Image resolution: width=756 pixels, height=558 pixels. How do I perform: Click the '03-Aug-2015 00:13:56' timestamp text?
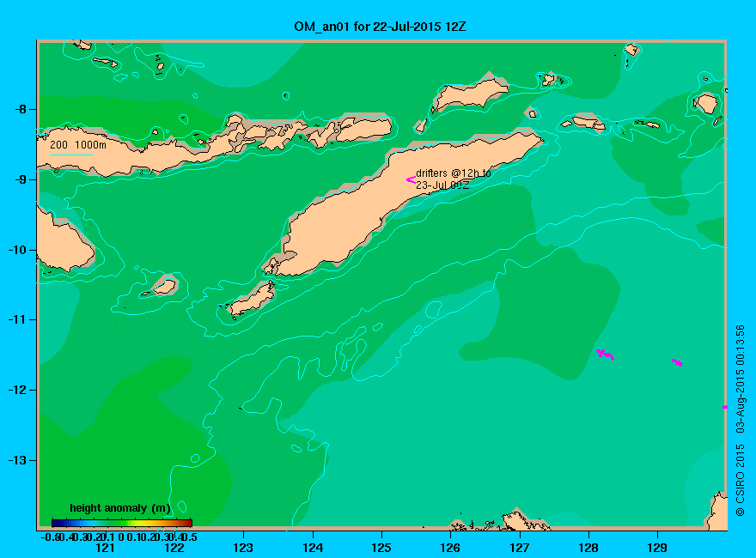click(x=740, y=379)
